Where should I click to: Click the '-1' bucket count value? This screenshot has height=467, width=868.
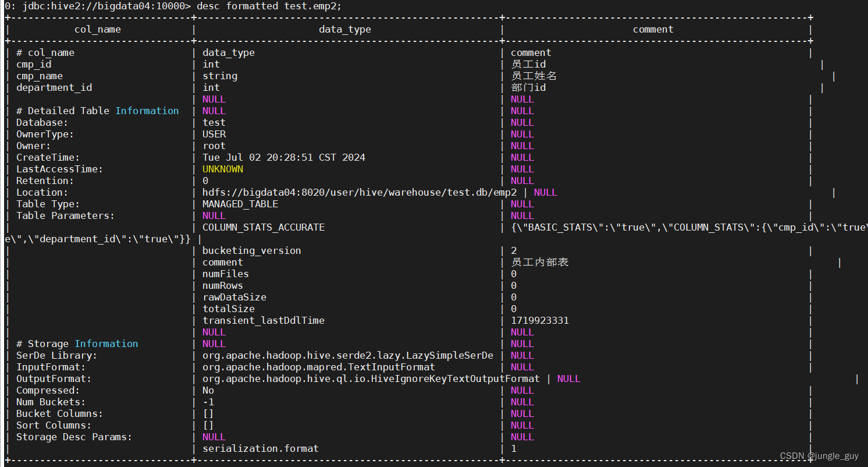pos(208,402)
